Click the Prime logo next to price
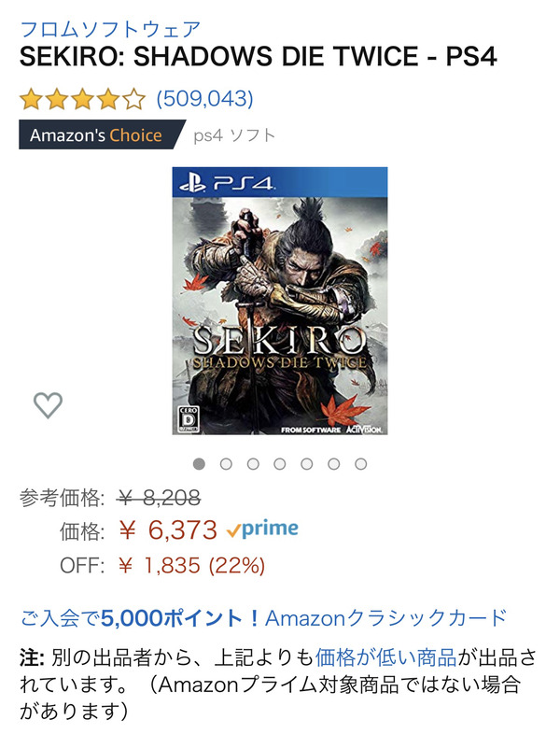This screenshot has height=734, width=560. coord(263,529)
